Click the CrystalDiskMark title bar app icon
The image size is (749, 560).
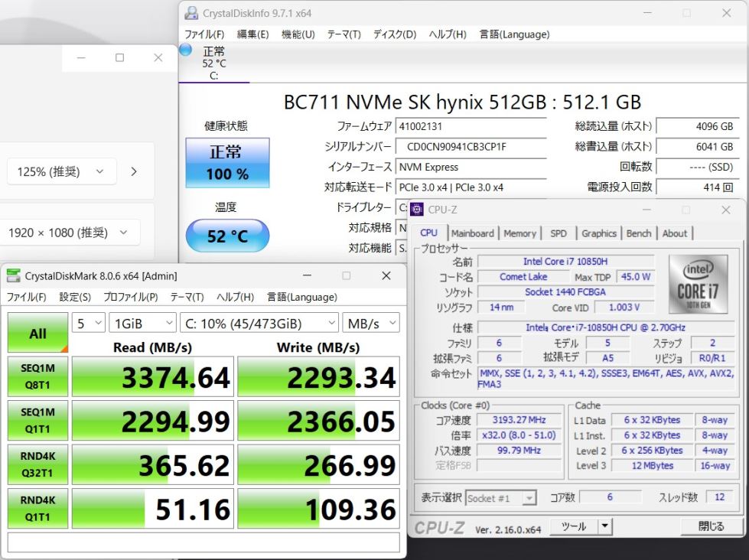coord(14,276)
